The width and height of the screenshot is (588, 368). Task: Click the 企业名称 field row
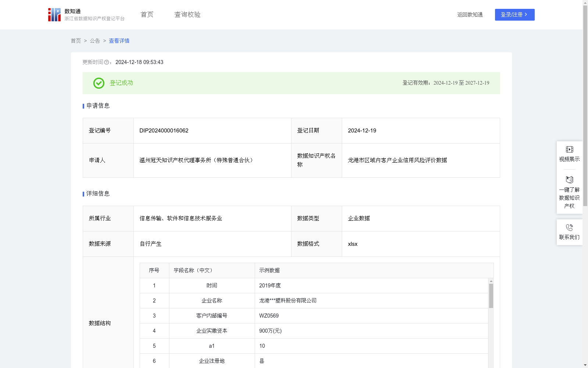[x=314, y=301]
